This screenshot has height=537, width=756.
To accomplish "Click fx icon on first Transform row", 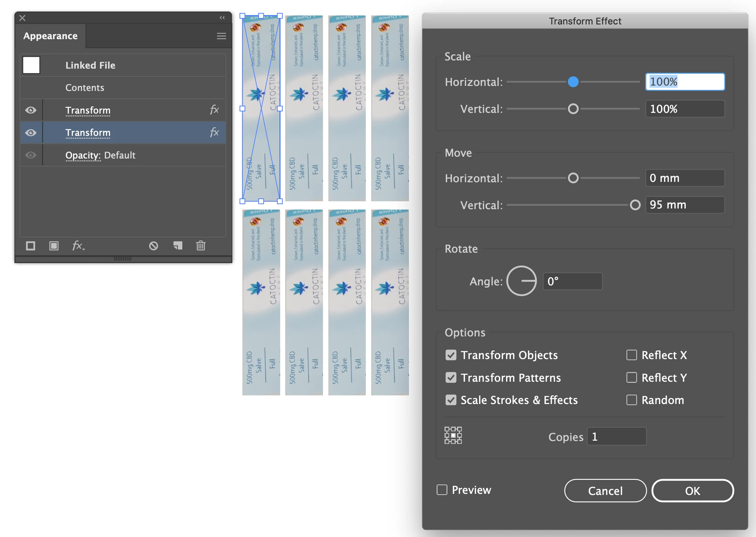I will click(214, 110).
